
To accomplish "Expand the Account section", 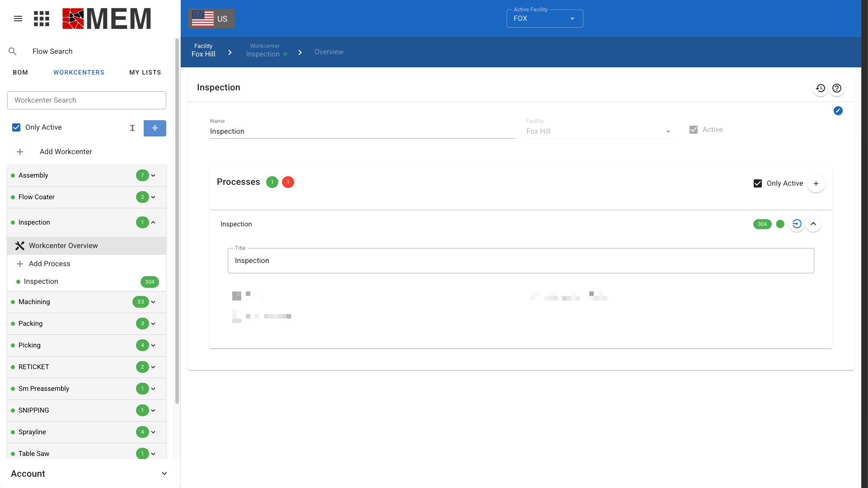I will point(164,474).
